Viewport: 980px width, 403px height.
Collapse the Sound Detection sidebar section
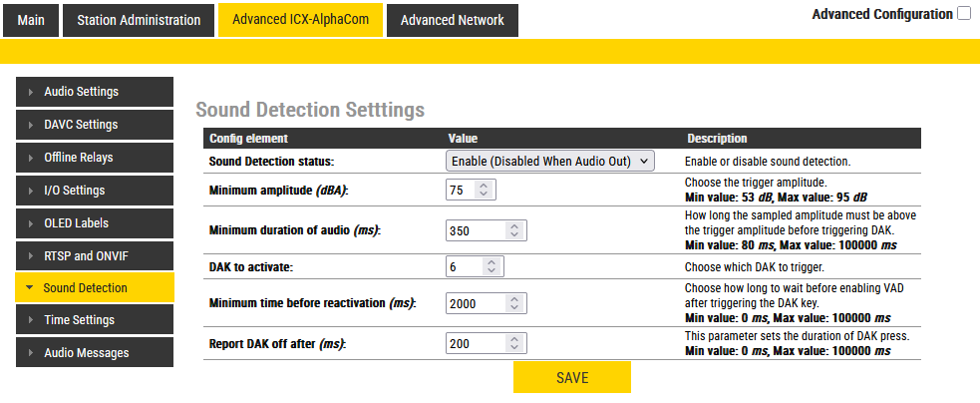[32, 288]
